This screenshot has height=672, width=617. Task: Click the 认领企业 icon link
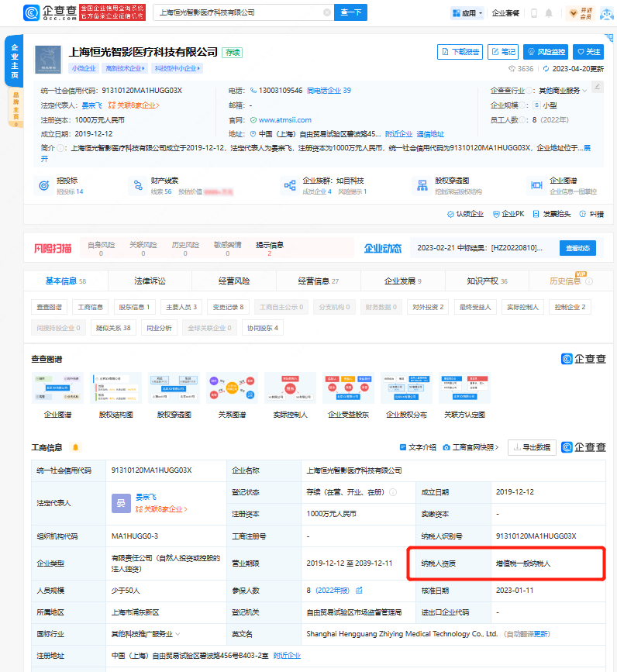point(465,214)
